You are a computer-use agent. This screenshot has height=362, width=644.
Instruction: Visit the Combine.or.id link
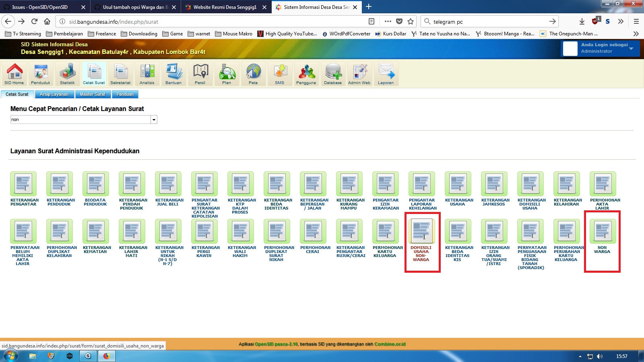point(390,344)
